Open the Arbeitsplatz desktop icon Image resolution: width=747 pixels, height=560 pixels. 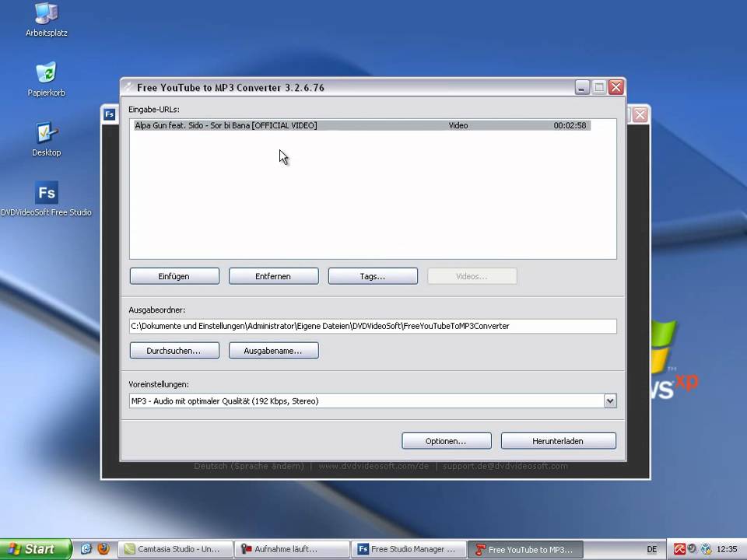click(x=46, y=20)
